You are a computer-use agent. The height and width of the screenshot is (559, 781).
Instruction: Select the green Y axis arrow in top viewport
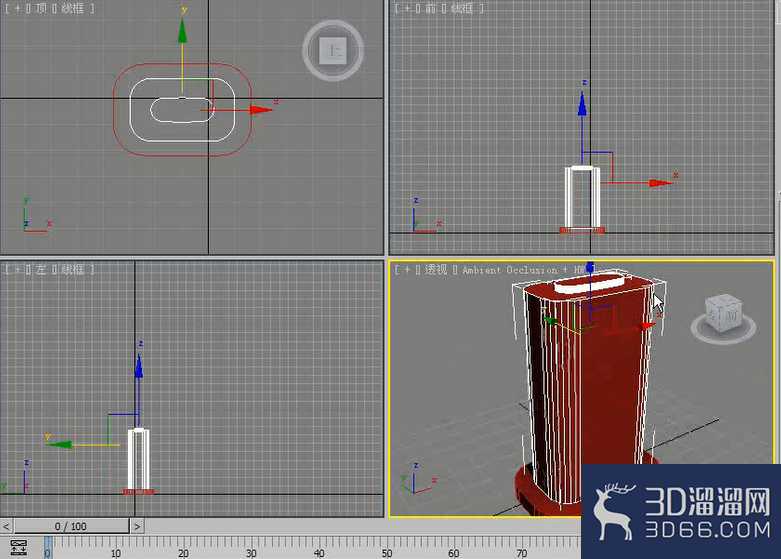point(182,31)
